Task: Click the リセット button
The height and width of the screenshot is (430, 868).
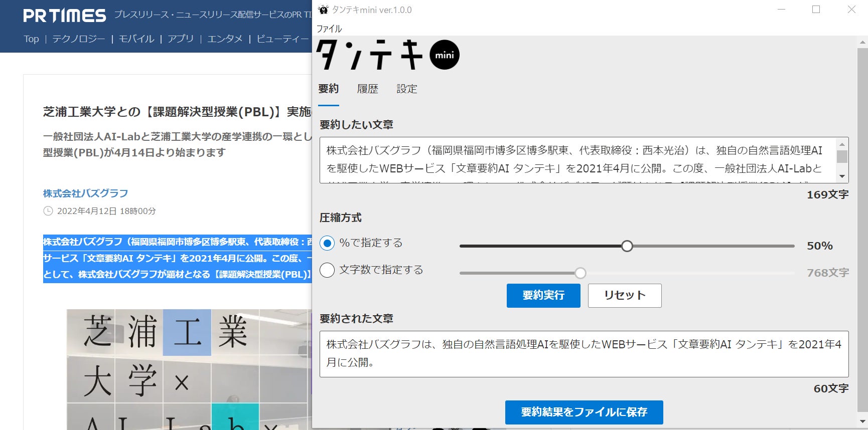Action: (625, 296)
